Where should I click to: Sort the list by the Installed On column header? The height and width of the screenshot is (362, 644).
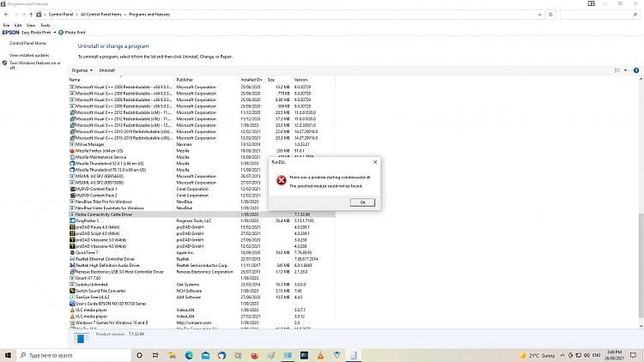252,80
